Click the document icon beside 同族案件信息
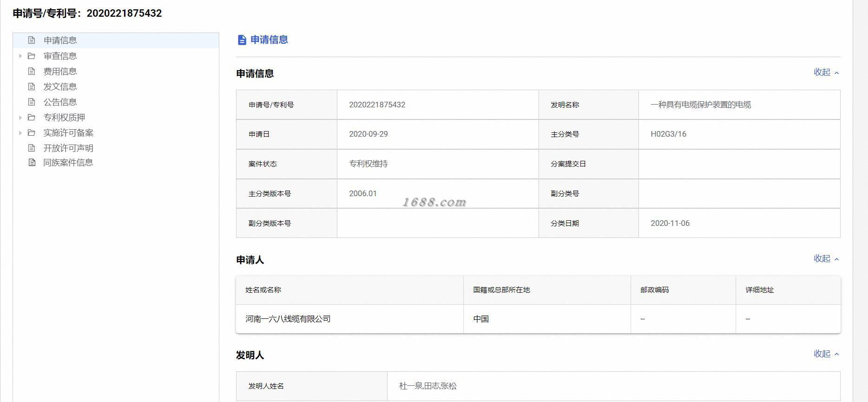868x402 pixels. (x=32, y=162)
